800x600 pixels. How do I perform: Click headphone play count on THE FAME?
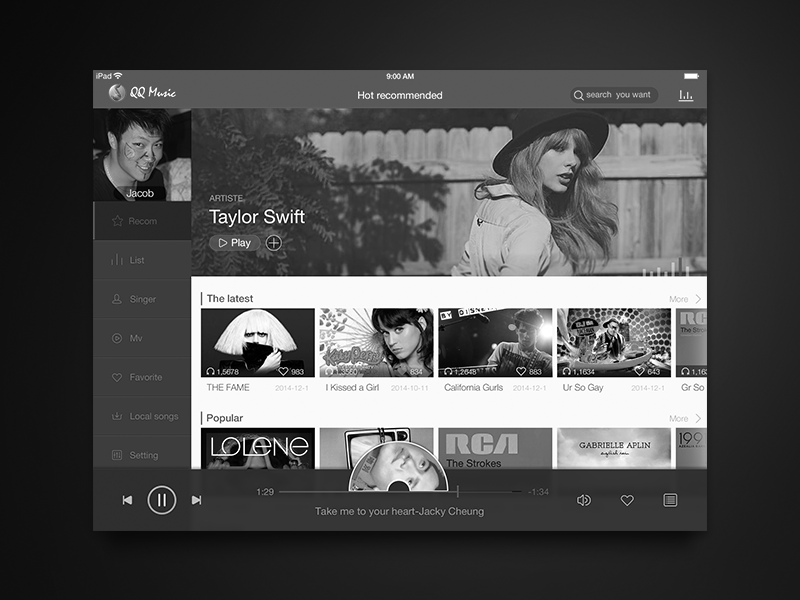pyautogui.click(x=222, y=371)
